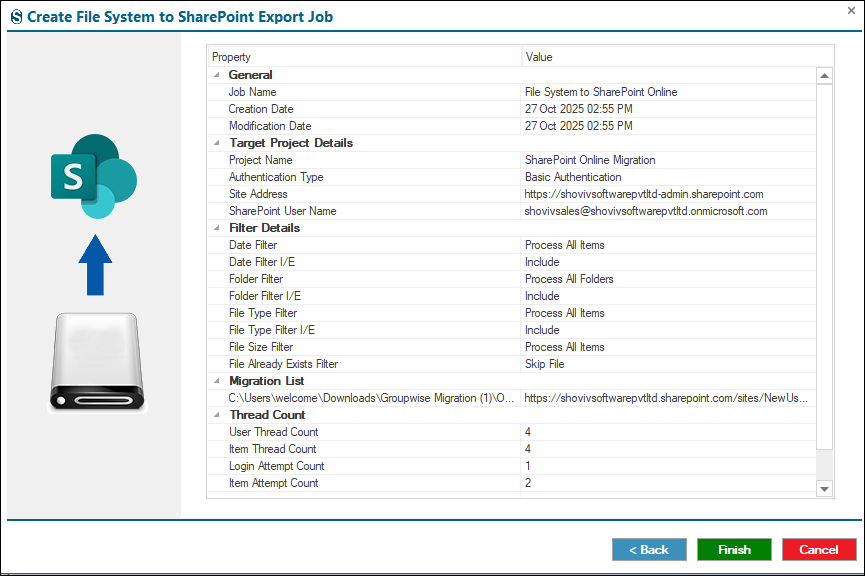This screenshot has width=865, height=576.
Task: Select the Item Thread Count row
Action: [512, 449]
